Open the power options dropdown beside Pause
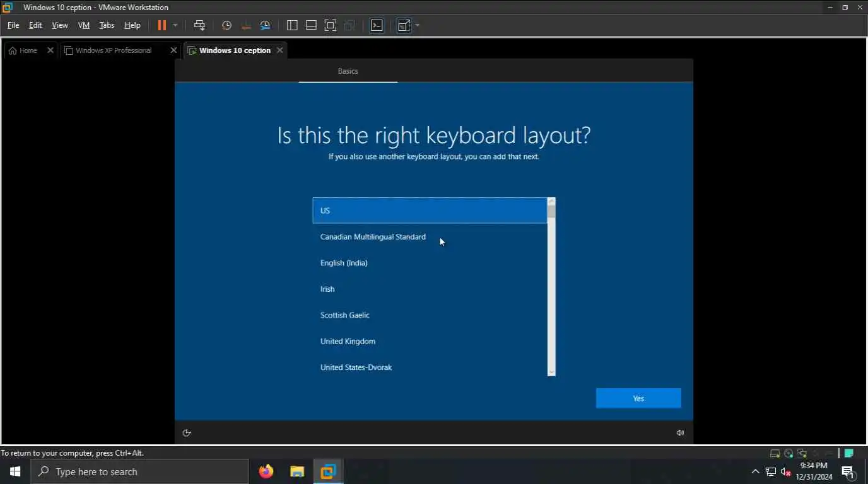The height and width of the screenshot is (484, 868). [x=175, y=25]
